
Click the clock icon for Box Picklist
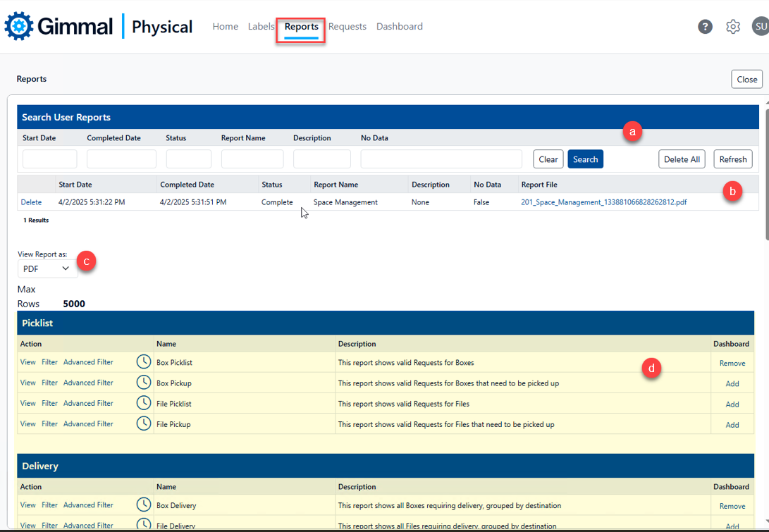point(144,362)
